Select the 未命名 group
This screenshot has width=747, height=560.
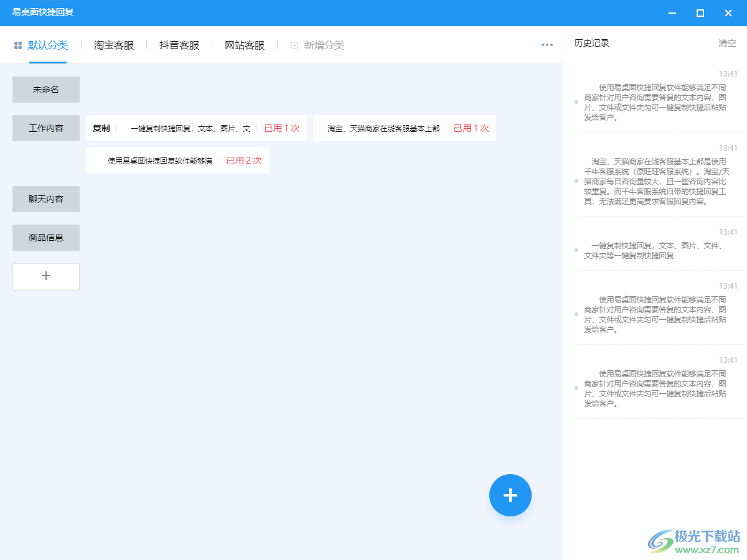click(46, 90)
